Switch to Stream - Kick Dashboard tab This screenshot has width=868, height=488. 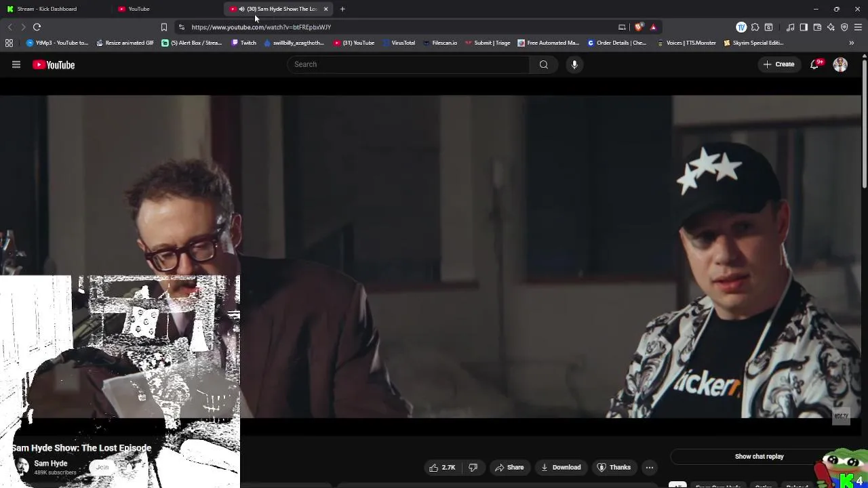click(56, 9)
